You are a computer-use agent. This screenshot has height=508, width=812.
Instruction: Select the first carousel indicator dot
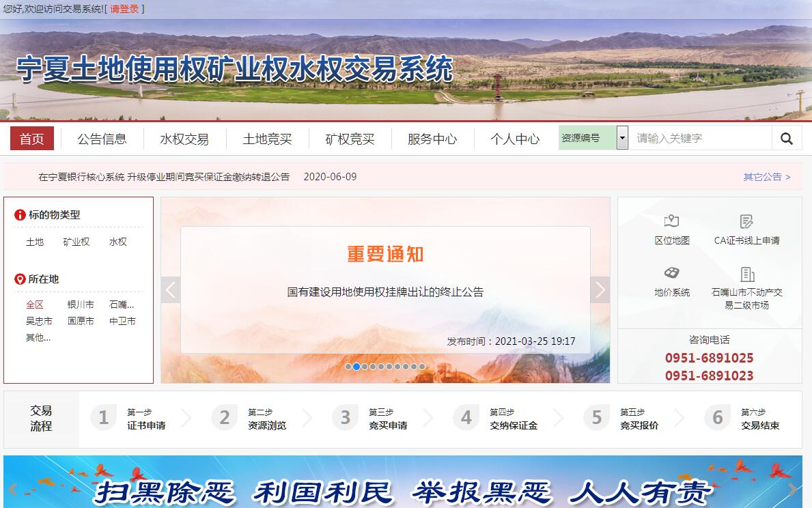click(x=348, y=367)
